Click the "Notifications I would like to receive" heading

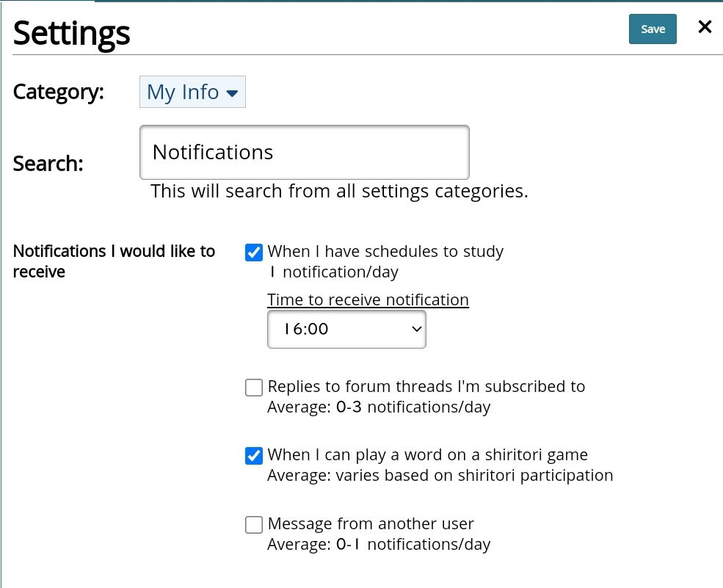tap(114, 261)
